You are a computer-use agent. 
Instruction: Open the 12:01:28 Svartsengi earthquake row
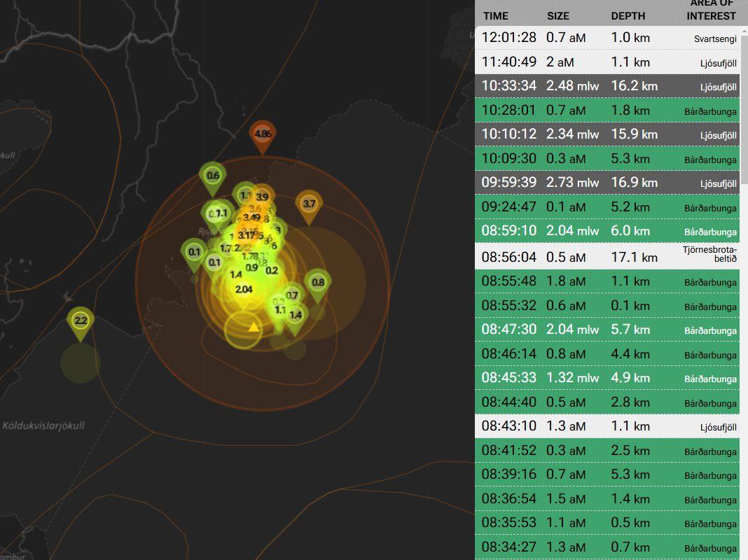607,38
